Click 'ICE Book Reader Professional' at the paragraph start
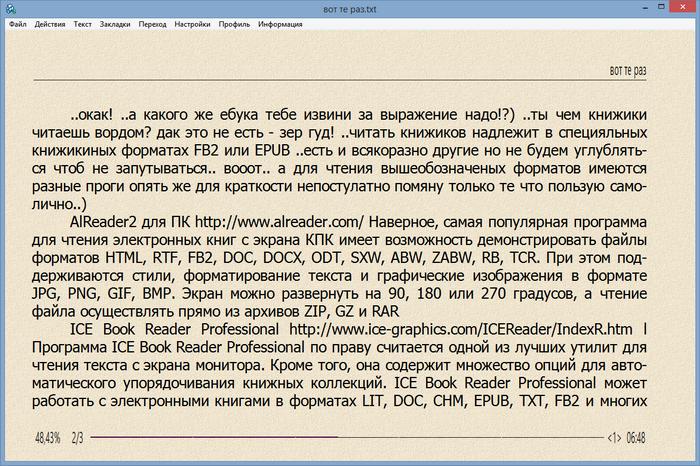The width and height of the screenshot is (700, 466). point(174,329)
